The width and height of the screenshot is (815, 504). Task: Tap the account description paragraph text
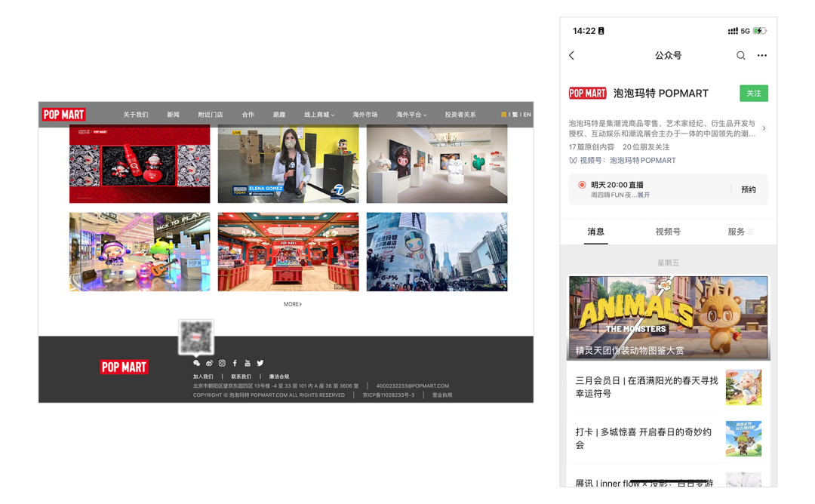663,128
